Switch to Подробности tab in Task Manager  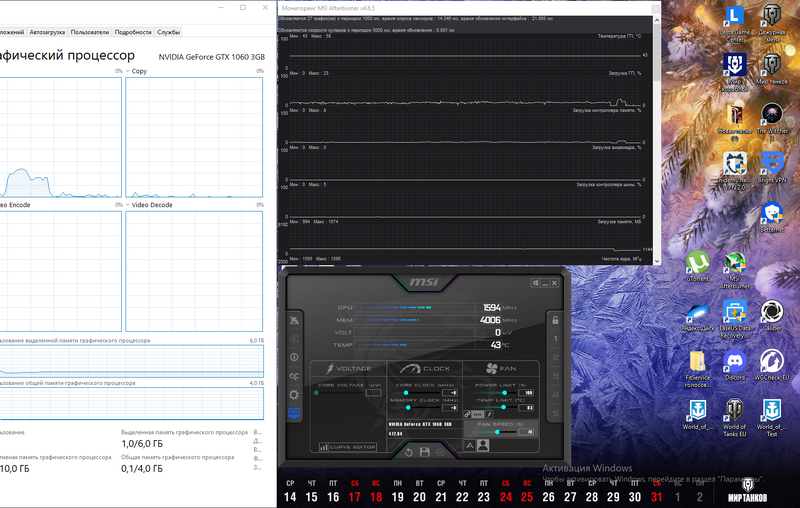tap(133, 32)
